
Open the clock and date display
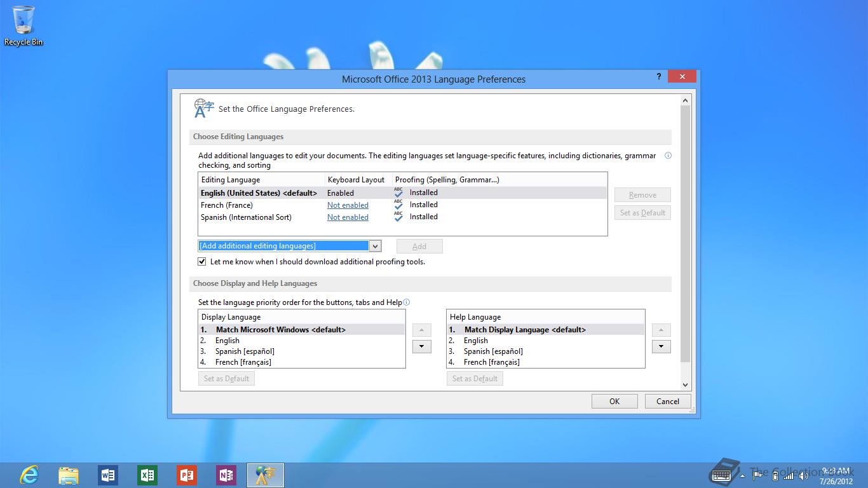coord(836,476)
